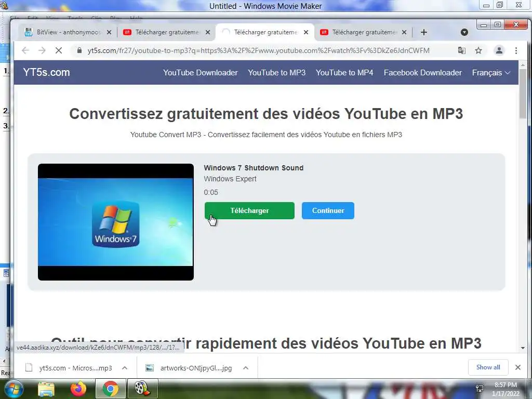Maximize the Chrome window
Image resolution: width=532 pixels, height=399 pixels.
pos(497,25)
